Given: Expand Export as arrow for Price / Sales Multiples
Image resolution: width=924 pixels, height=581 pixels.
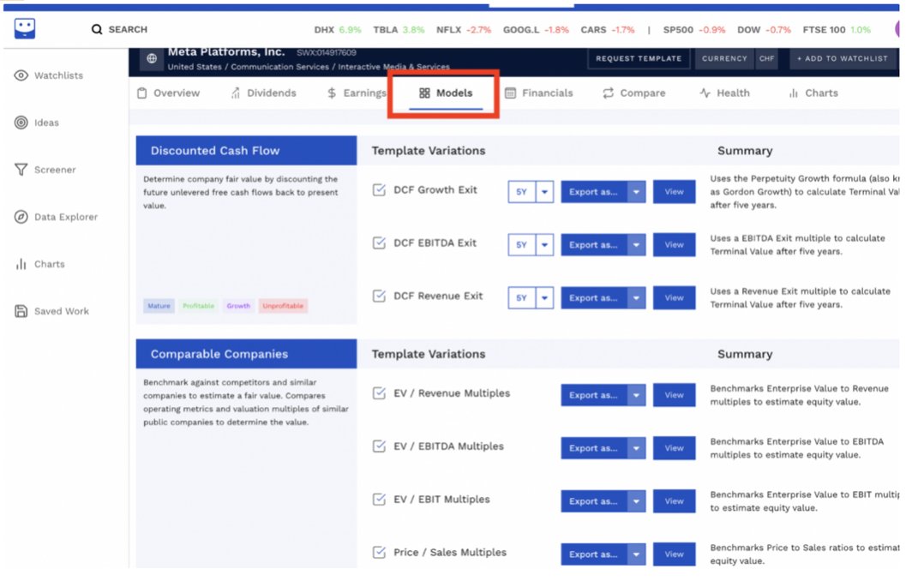Looking at the screenshot, I should tap(636, 554).
